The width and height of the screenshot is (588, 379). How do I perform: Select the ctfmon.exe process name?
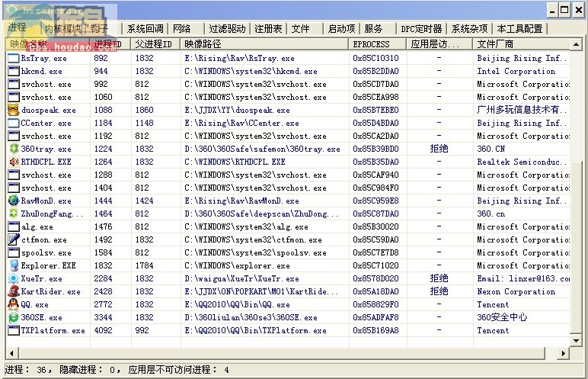coord(44,239)
